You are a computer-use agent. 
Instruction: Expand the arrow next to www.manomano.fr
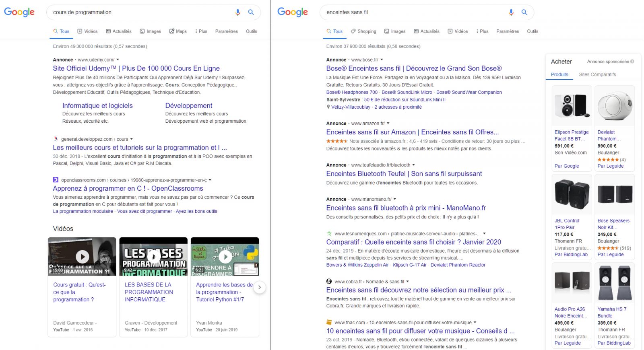click(395, 199)
